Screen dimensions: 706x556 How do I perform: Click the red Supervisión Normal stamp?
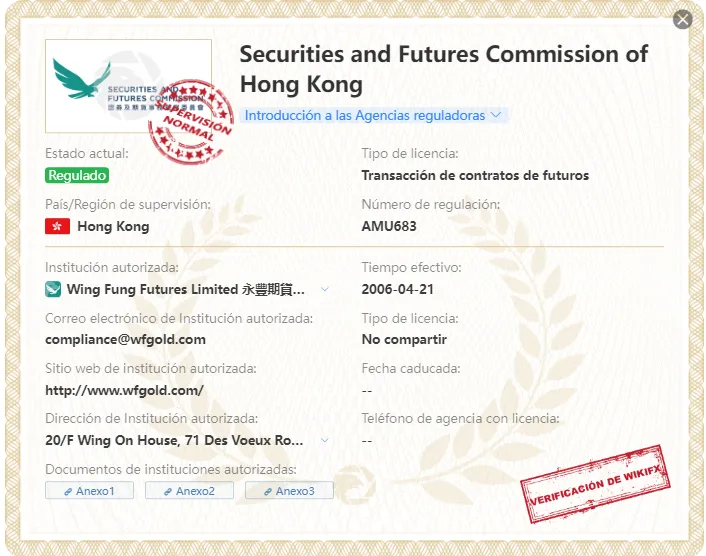point(191,121)
